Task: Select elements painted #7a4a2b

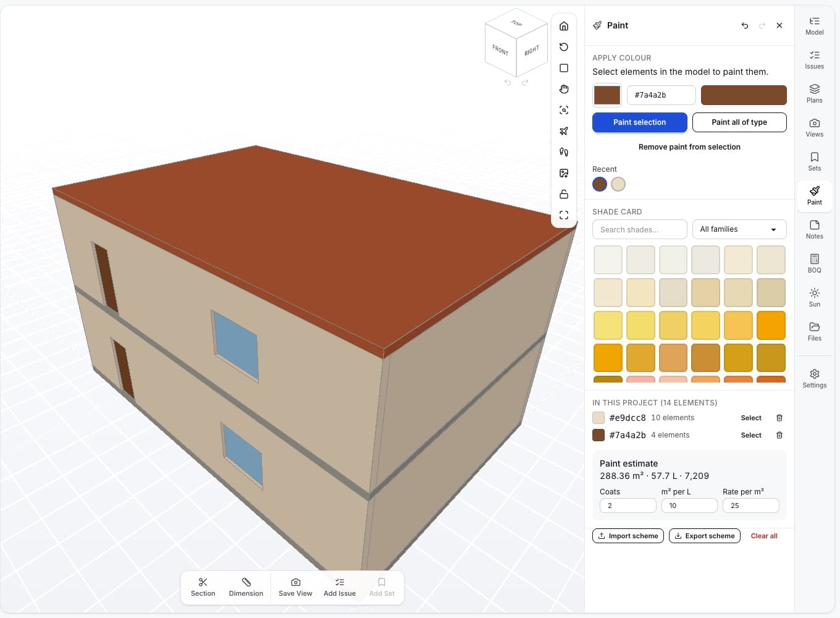Action: coord(751,435)
